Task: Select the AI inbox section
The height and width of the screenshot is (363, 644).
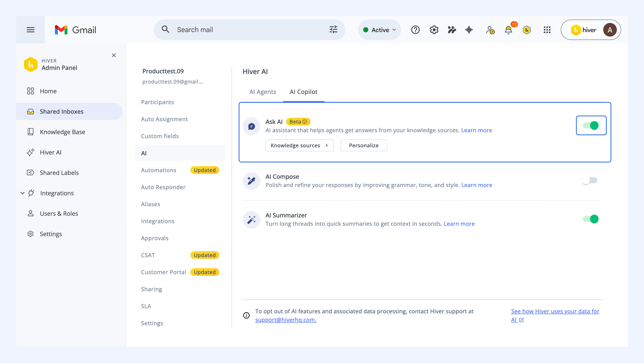Action: click(180, 153)
